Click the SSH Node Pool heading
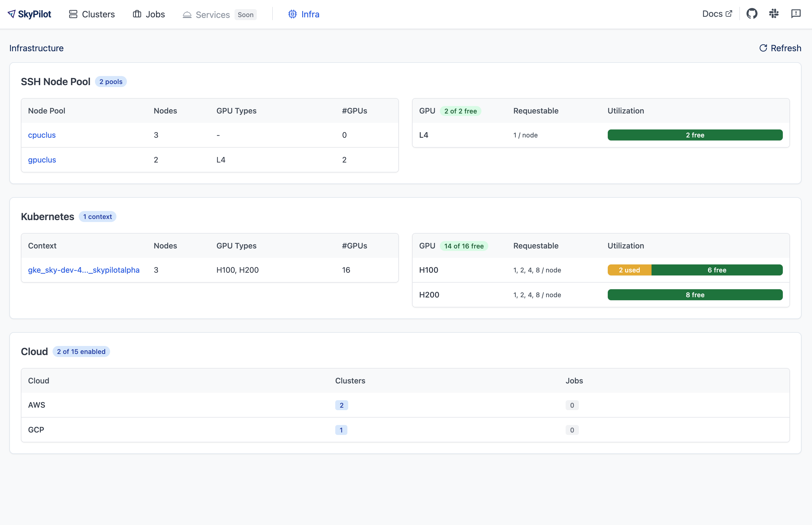This screenshot has height=525, width=812. (x=56, y=82)
